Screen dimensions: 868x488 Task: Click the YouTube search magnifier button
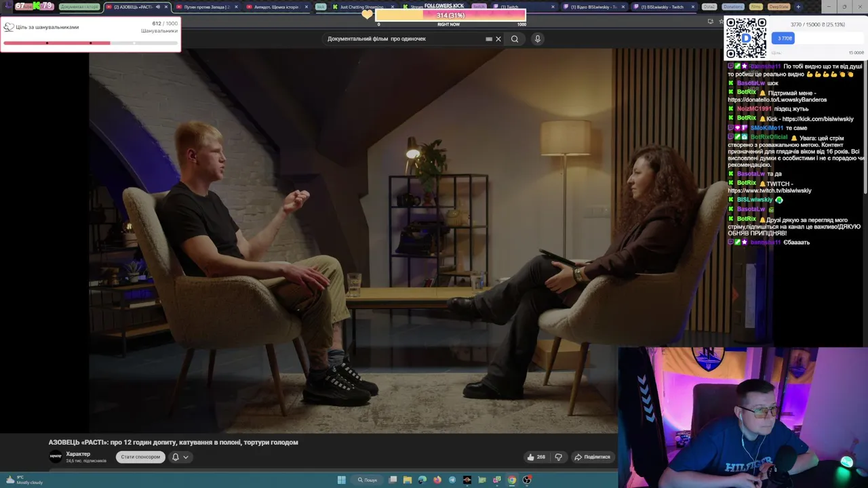click(515, 39)
